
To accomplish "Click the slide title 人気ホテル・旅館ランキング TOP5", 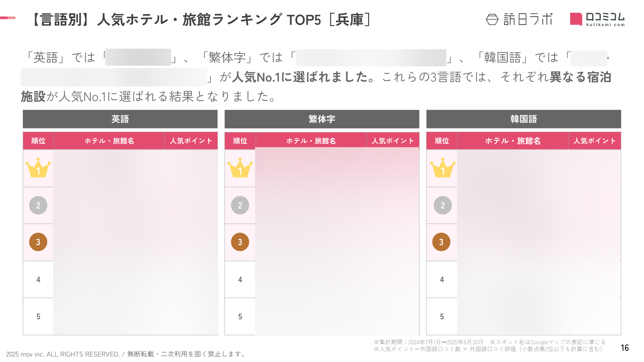I will 209,20.
